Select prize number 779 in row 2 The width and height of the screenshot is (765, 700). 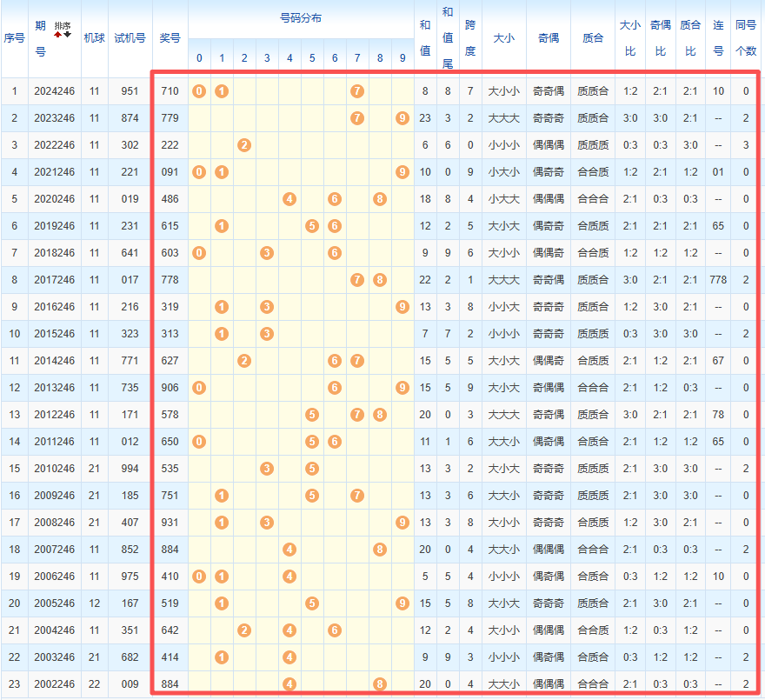170,117
